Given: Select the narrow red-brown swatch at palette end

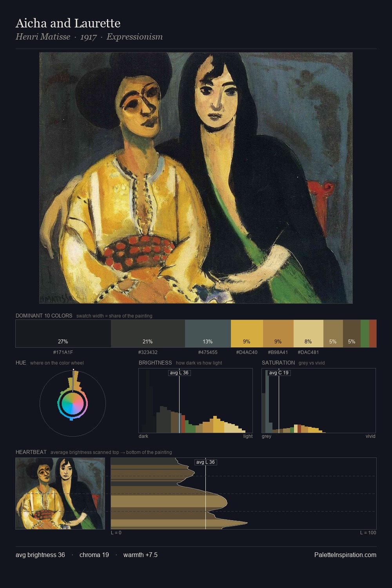Looking at the screenshot, I should coord(373,334).
